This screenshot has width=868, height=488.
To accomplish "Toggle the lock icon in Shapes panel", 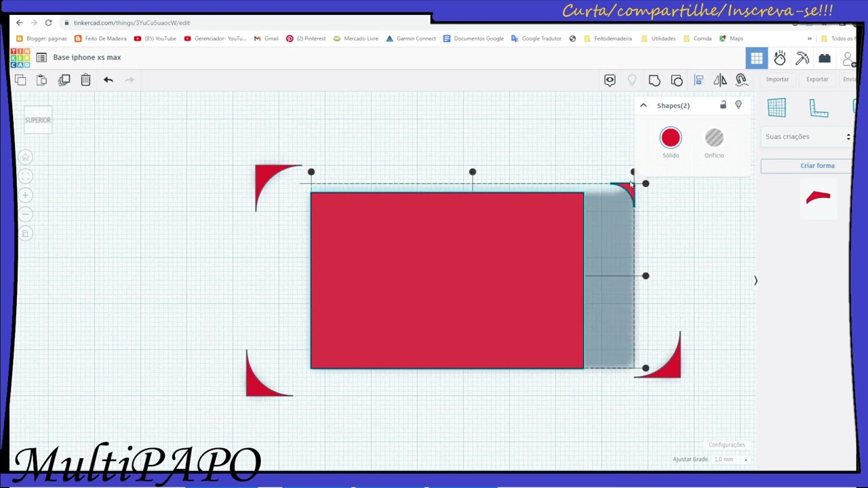I will 723,105.
